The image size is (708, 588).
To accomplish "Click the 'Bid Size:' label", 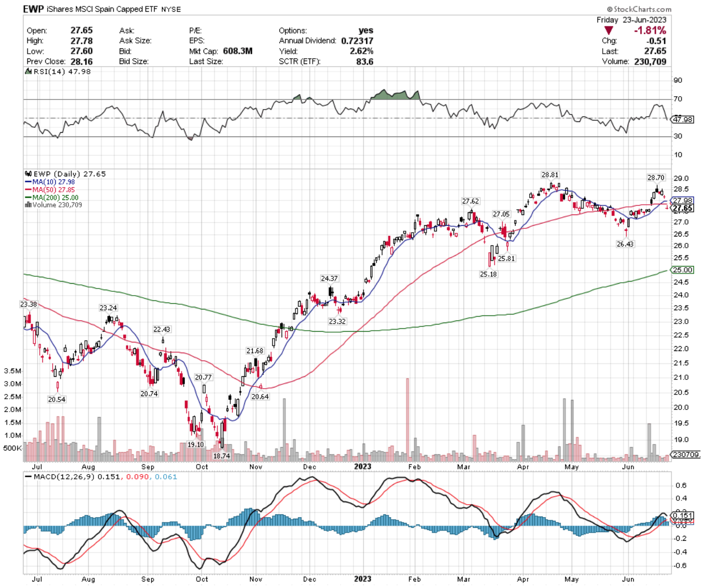I will [x=134, y=61].
